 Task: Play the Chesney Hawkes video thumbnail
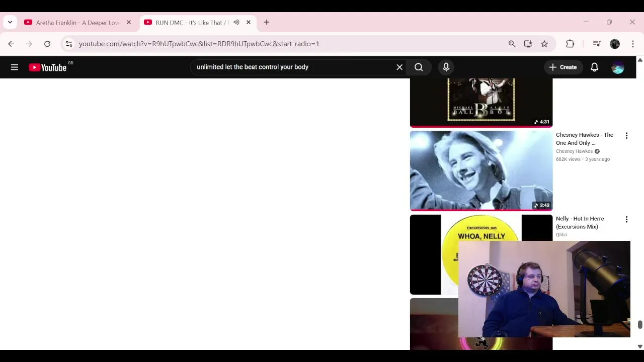[x=481, y=170]
